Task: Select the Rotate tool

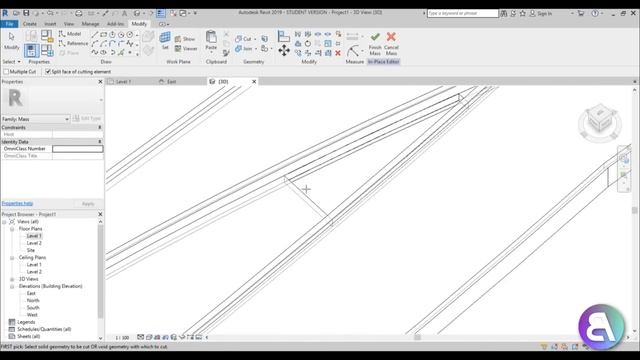Action: coord(308,44)
